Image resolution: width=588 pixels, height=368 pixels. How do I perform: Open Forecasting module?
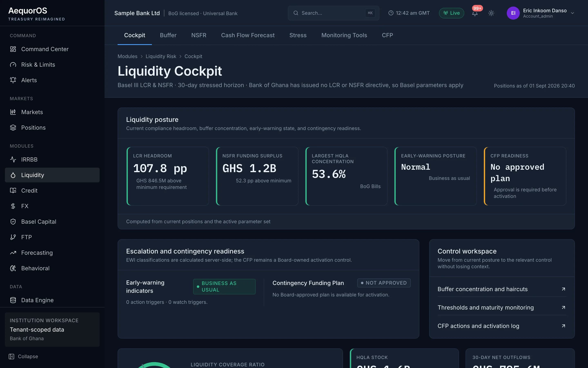(52, 253)
